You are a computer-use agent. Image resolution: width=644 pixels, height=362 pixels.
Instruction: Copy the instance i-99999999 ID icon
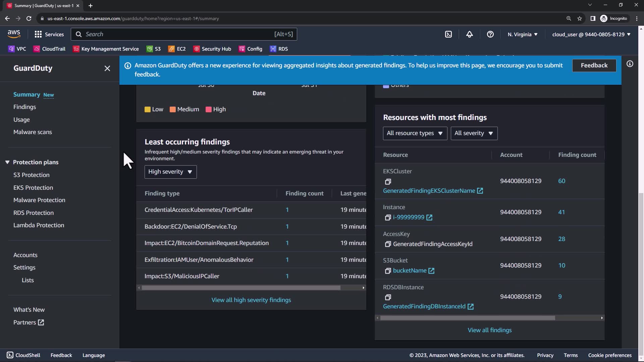pyautogui.click(x=388, y=218)
